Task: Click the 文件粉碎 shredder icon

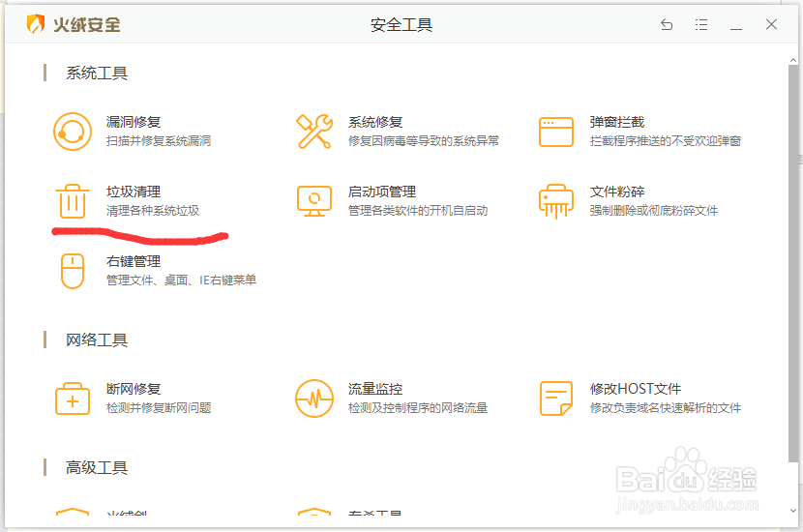Action: 555,201
